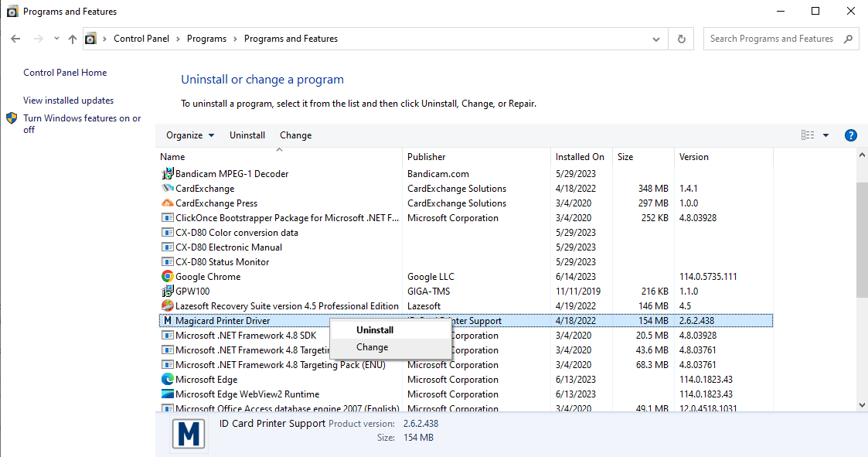Click the list scrollbar down arrow

click(862, 405)
